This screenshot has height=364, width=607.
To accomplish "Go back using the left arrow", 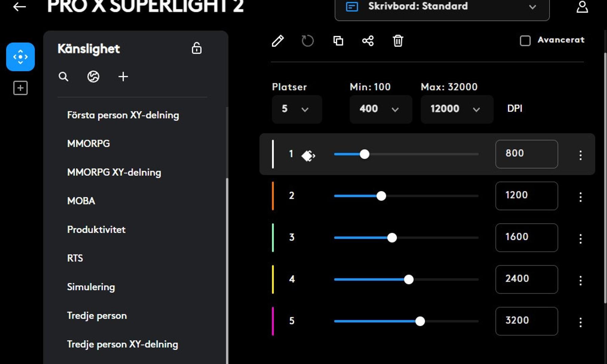I will (x=20, y=6).
